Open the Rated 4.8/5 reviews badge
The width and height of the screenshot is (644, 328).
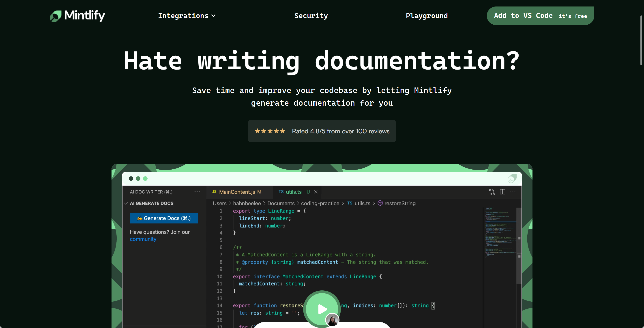coord(322,131)
